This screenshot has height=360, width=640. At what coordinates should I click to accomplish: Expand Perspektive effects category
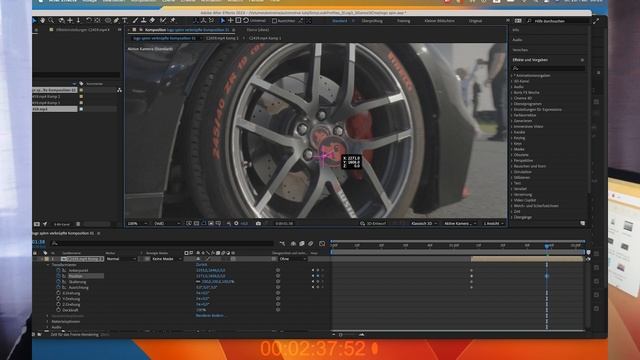[512, 160]
